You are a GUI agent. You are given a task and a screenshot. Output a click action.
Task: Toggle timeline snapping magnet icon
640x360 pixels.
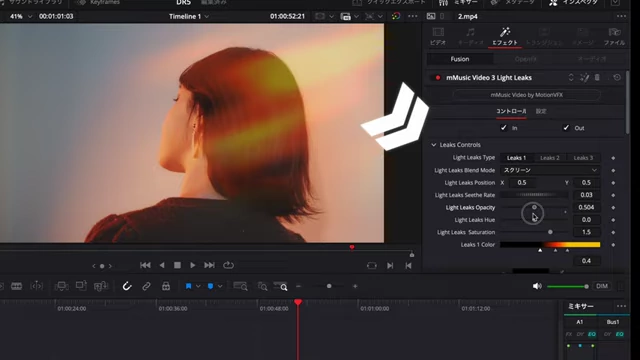pos(127,287)
